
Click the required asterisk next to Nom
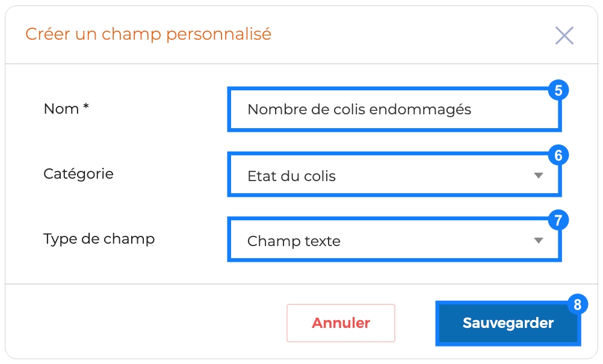click(86, 106)
